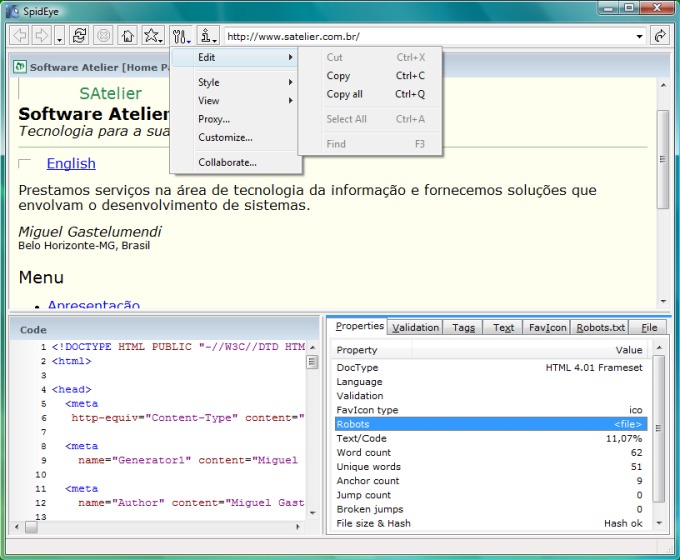Open the Info menu icon

[x=208, y=36]
